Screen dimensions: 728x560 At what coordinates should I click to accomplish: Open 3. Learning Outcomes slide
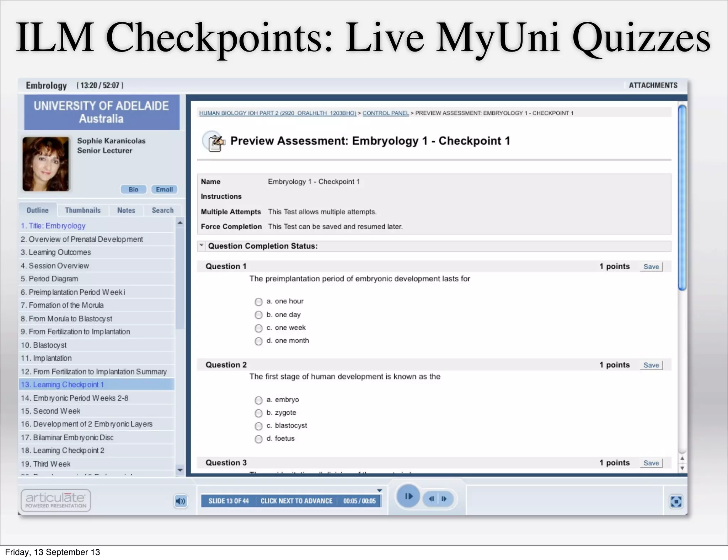click(x=97, y=252)
